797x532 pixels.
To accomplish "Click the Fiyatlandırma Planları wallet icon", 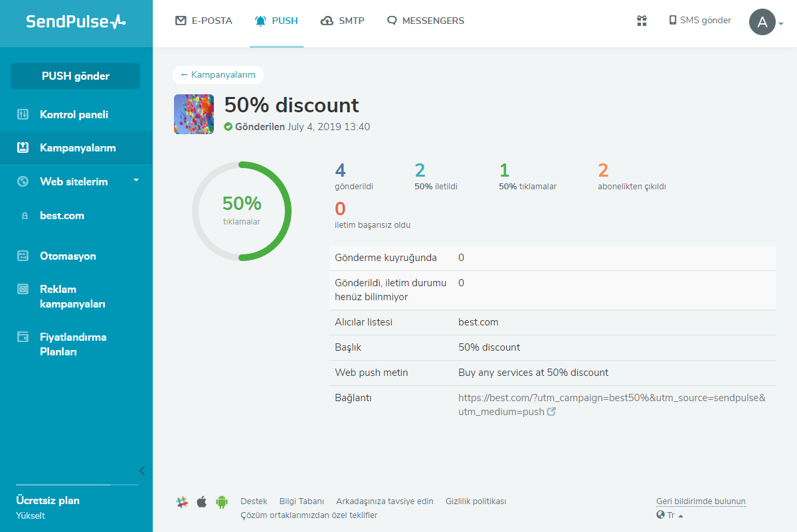I will 23,337.
